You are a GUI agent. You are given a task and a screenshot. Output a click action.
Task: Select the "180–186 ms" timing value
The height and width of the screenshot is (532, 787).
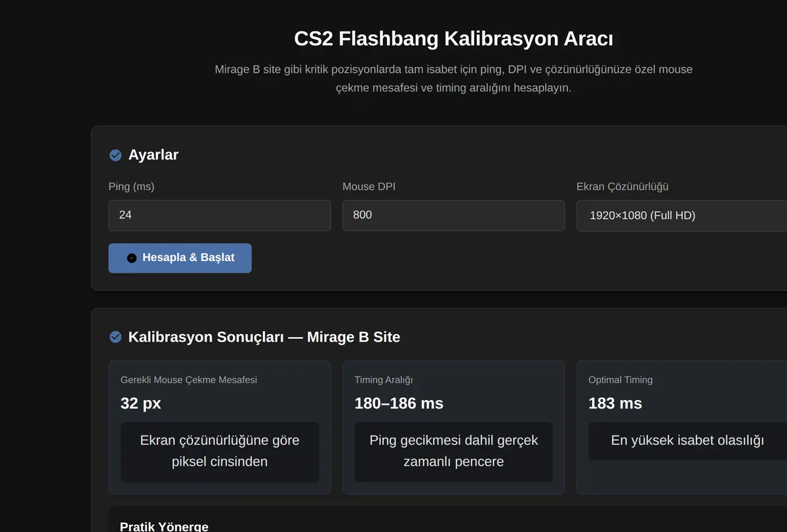[399, 403]
